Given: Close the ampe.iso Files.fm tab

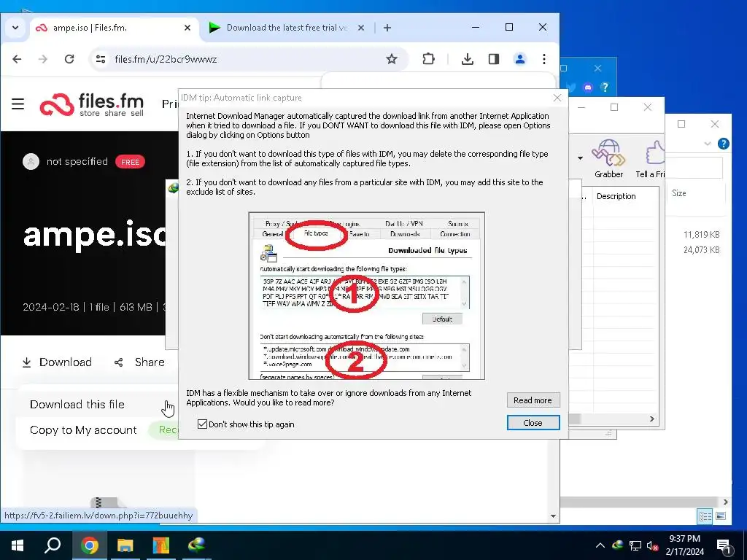Looking at the screenshot, I should pyautogui.click(x=187, y=28).
